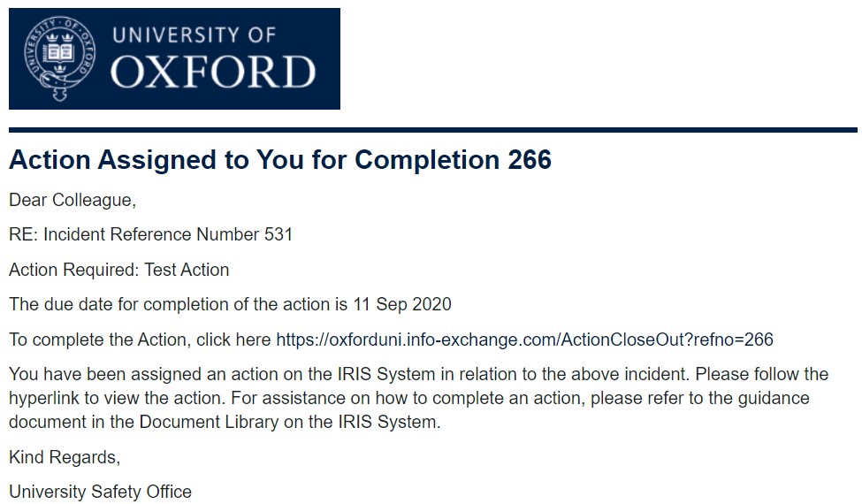Click the 'RE: Incident Reference Number' label

[134, 234]
